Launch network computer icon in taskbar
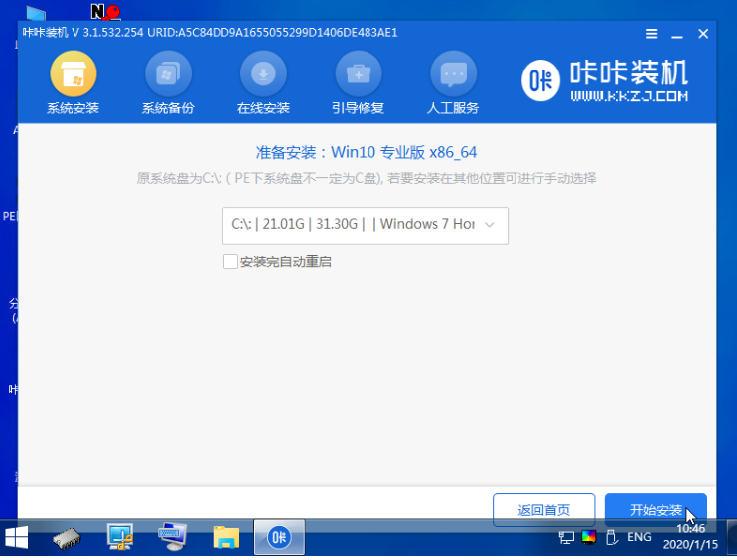 (120, 538)
